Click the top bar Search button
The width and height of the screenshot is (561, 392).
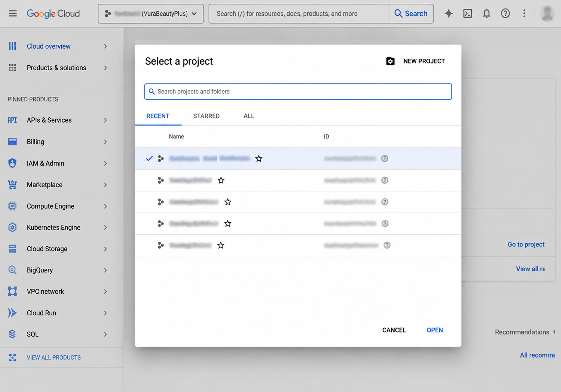pos(411,14)
